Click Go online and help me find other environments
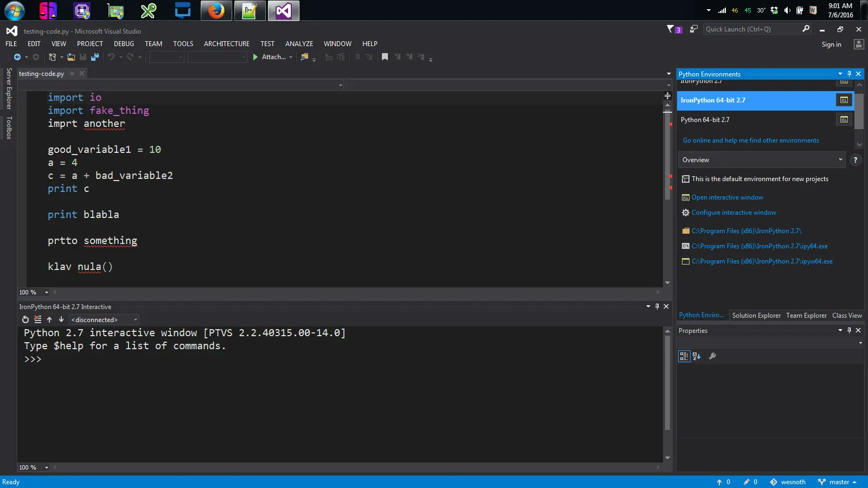868x488 pixels. click(751, 140)
